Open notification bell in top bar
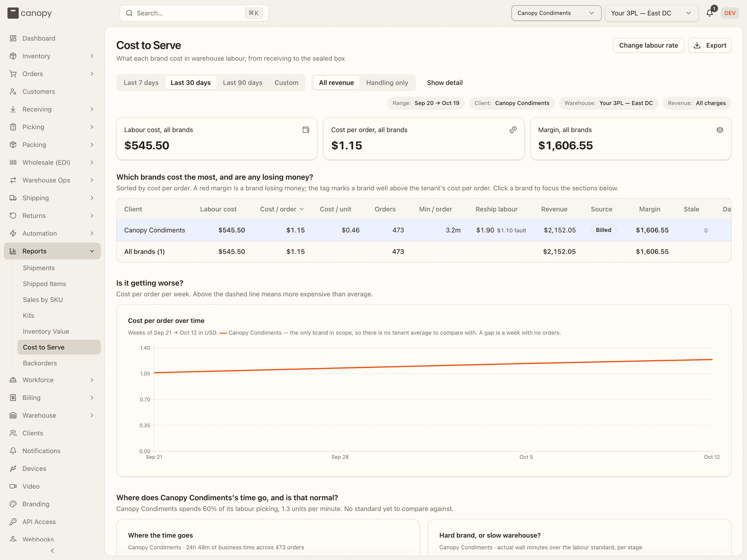Screen dimensions: 747x560 click(x=709, y=13)
